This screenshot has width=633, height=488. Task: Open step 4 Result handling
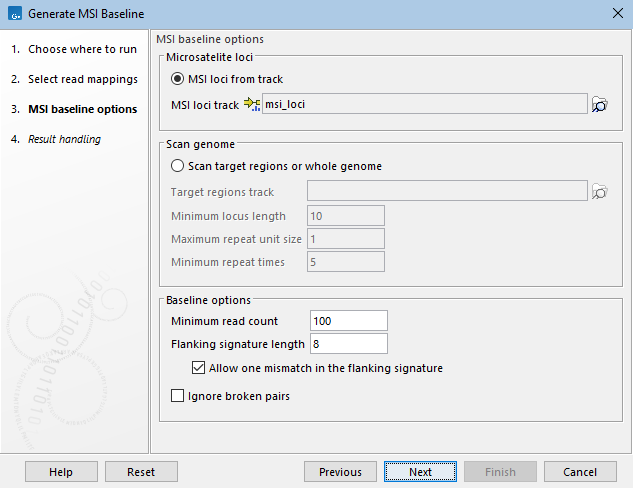(x=56, y=139)
